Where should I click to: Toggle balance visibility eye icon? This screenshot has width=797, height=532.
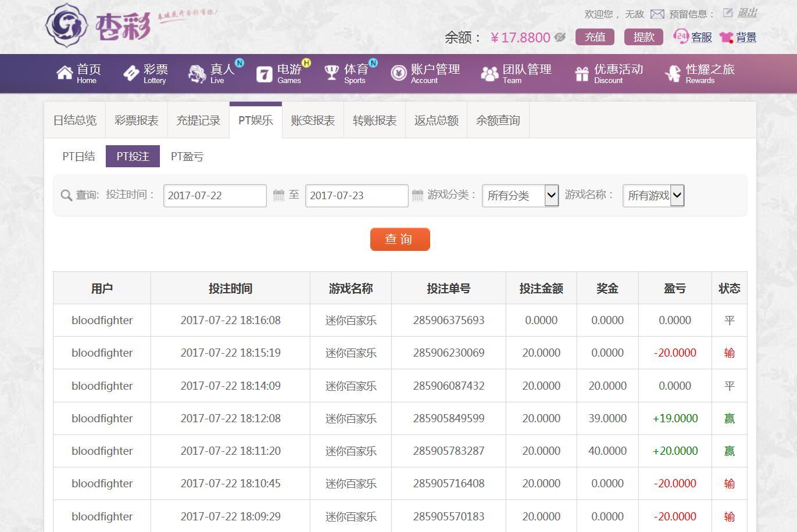[560, 37]
